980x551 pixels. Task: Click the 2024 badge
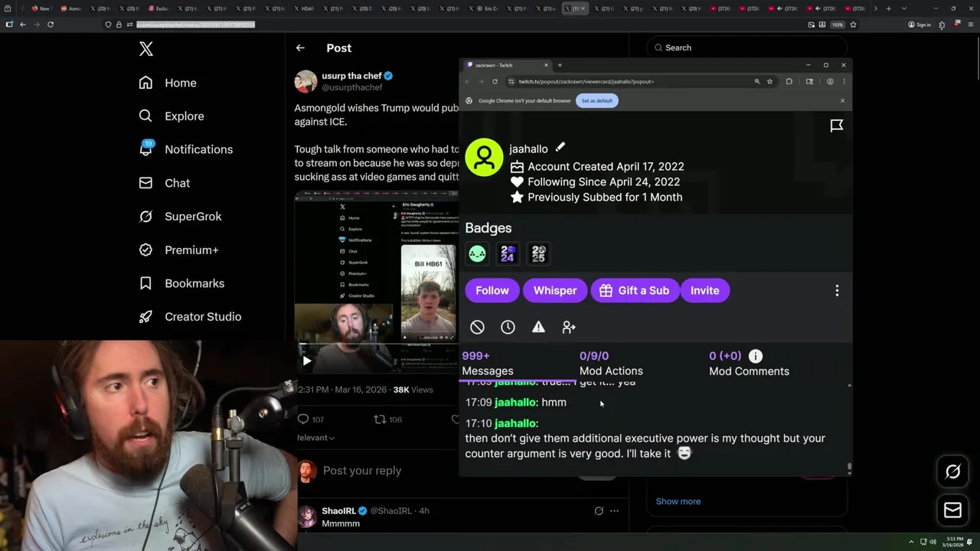point(508,253)
